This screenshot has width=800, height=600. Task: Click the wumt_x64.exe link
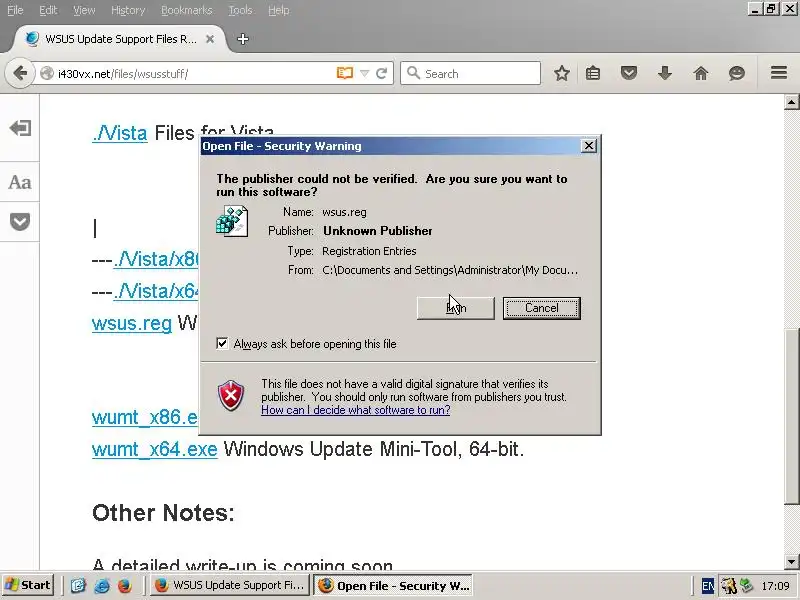point(155,449)
